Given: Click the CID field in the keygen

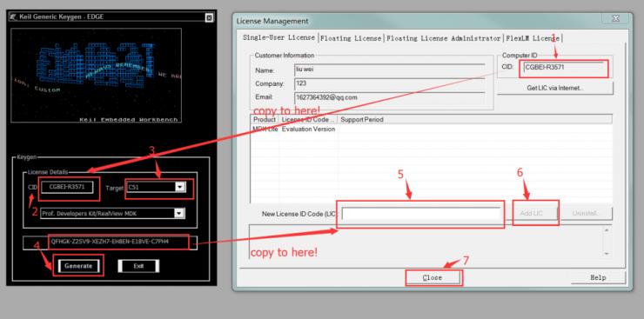Looking at the screenshot, I should pos(67,187).
